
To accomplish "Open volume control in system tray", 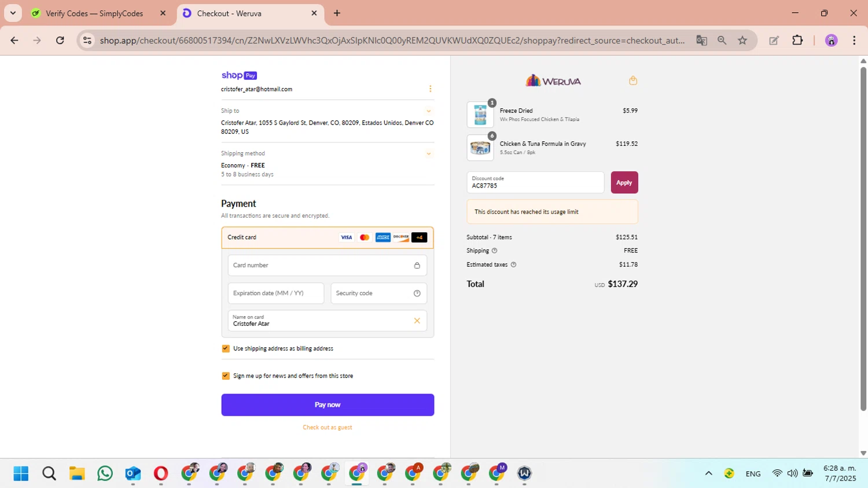I will point(792,474).
